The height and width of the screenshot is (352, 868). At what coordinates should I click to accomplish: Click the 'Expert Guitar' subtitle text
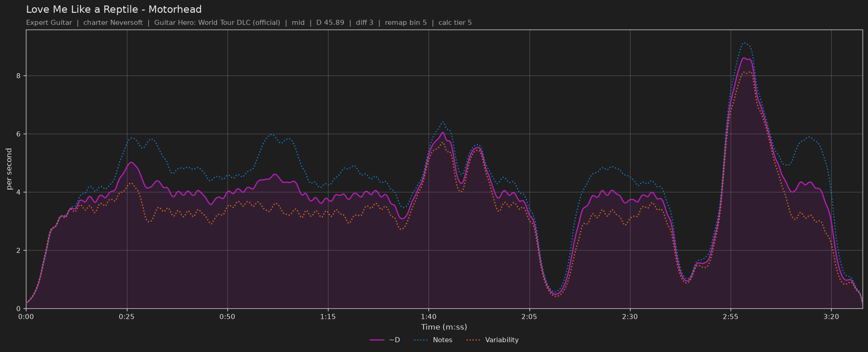coord(49,23)
